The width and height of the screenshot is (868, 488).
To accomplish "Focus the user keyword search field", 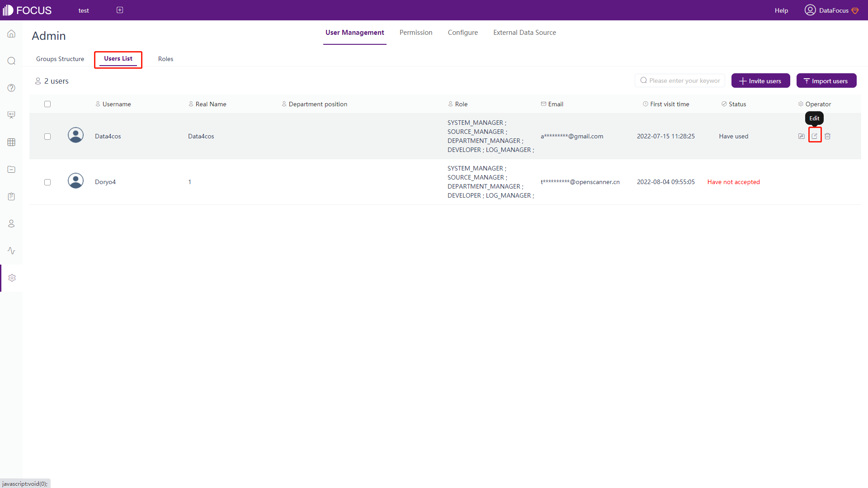I will point(679,81).
